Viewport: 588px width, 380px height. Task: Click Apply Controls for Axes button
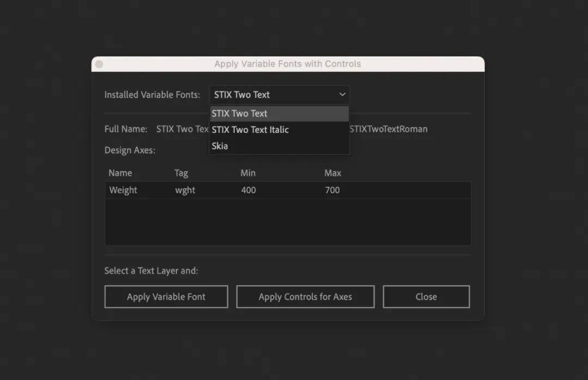[305, 297]
